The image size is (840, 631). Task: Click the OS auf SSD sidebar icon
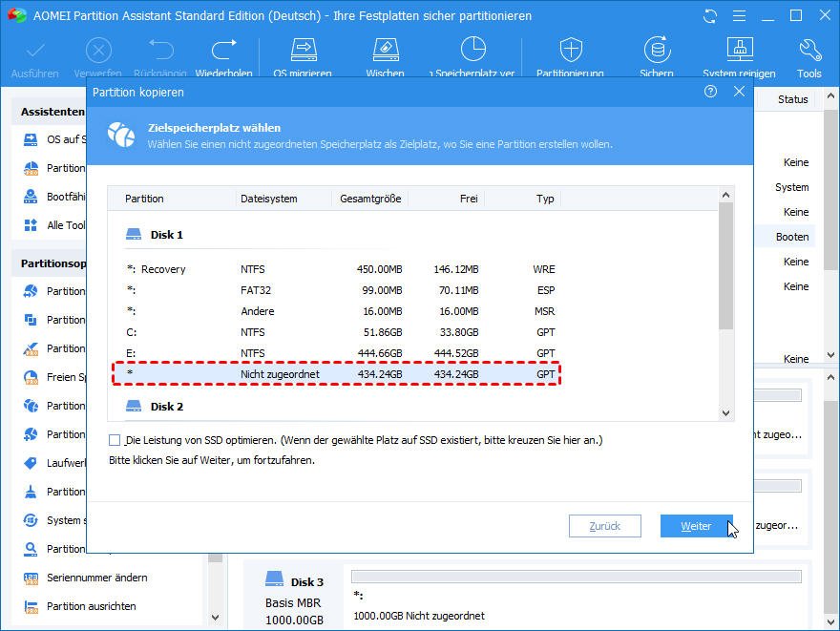(31, 139)
